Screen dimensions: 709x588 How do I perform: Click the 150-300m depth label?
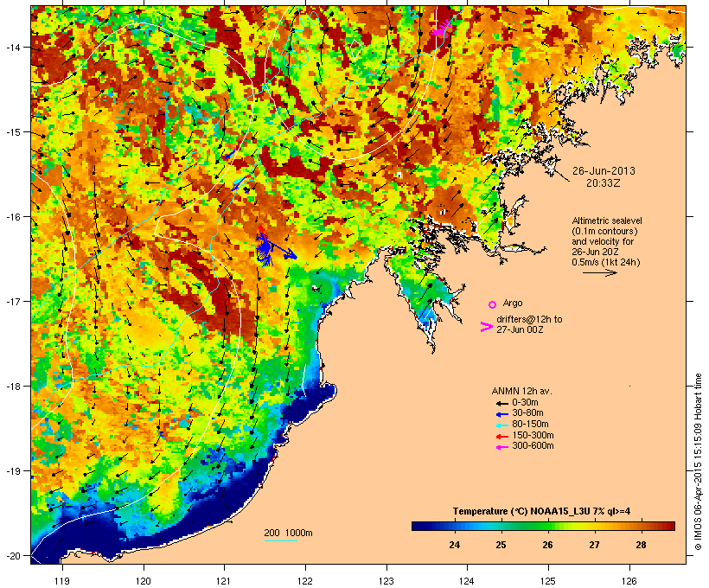click(533, 436)
